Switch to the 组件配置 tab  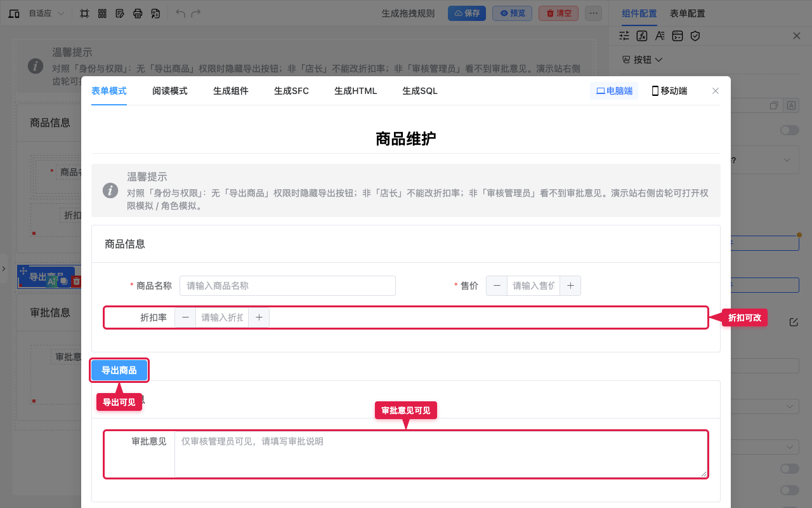pos(639,13)
